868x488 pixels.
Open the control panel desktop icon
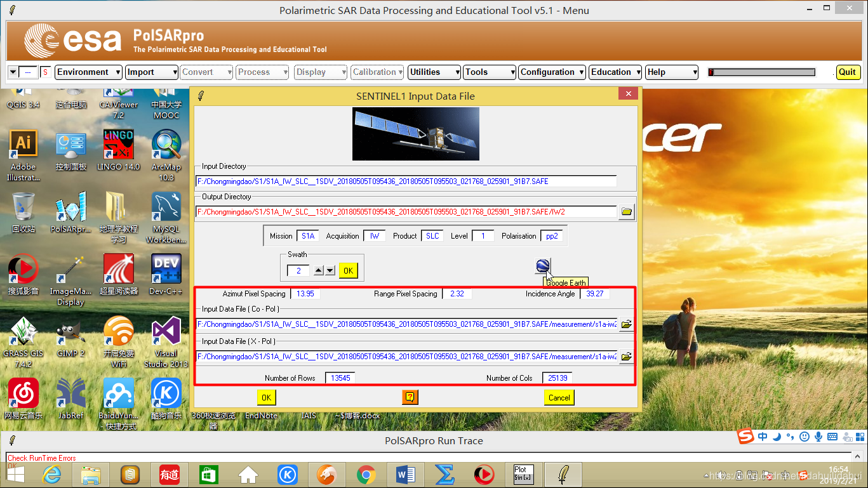[x=70, y=150]
